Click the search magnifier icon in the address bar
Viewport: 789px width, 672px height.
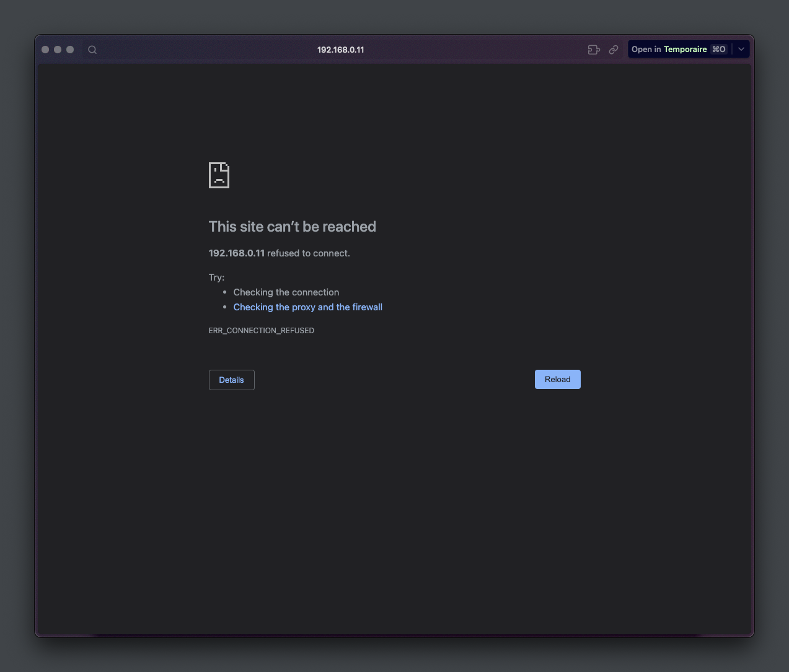(x=92, y=50)
